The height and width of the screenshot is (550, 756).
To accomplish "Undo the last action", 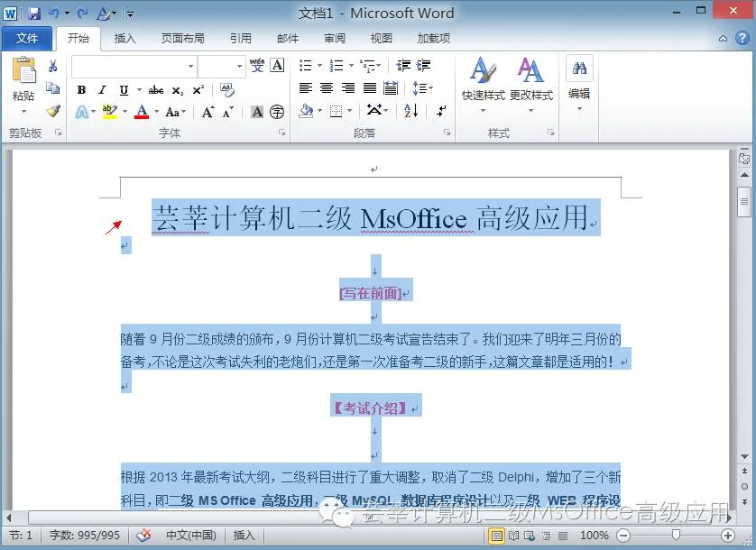I will tap(53, 14).
